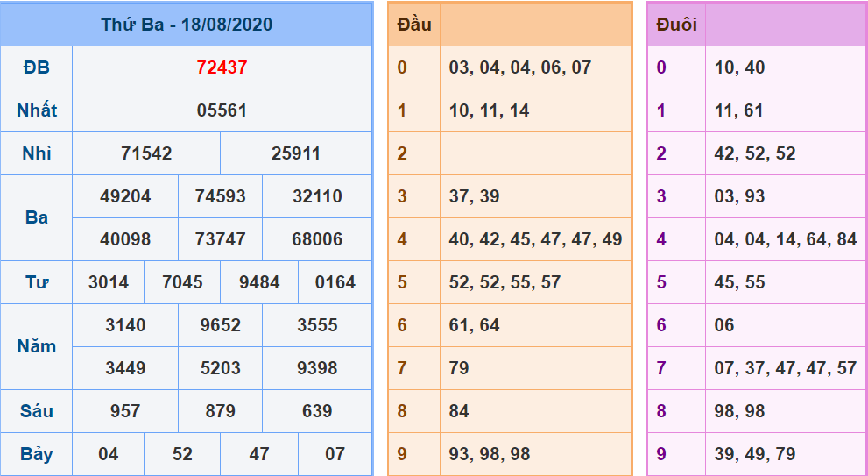Click the number 9398 in Năm row
The height and width of the screenshot is (476, 868).
[x=317, y=368]
